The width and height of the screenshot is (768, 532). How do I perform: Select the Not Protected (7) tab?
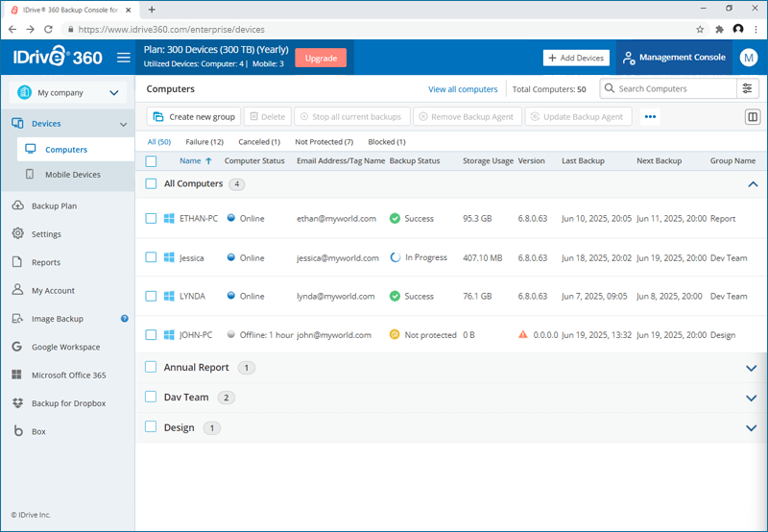pyautogui.click(x=324, y=142)
